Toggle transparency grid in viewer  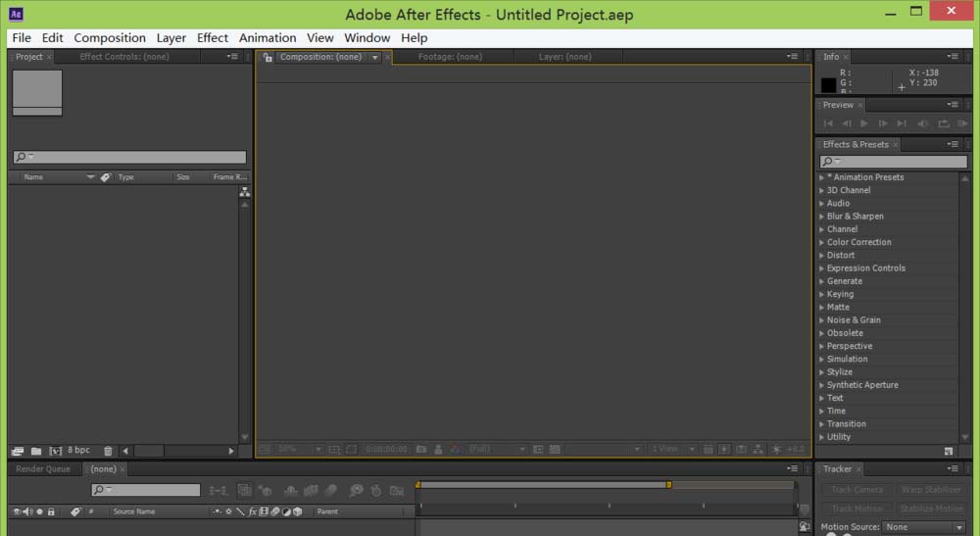tap(555, 449)
